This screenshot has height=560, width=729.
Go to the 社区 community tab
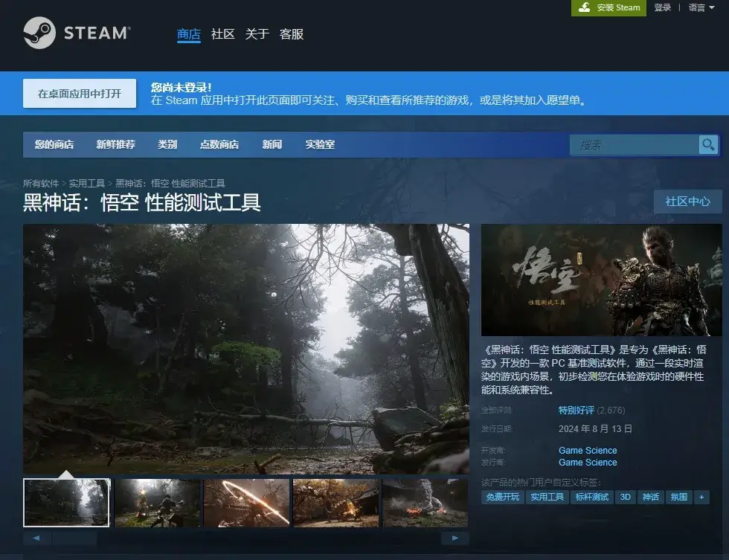[222, 34]
